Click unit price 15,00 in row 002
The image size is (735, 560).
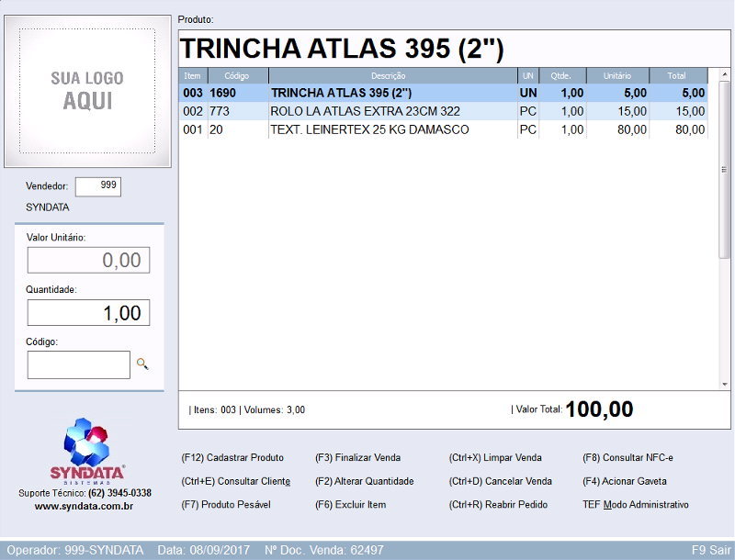coord(632,111)
